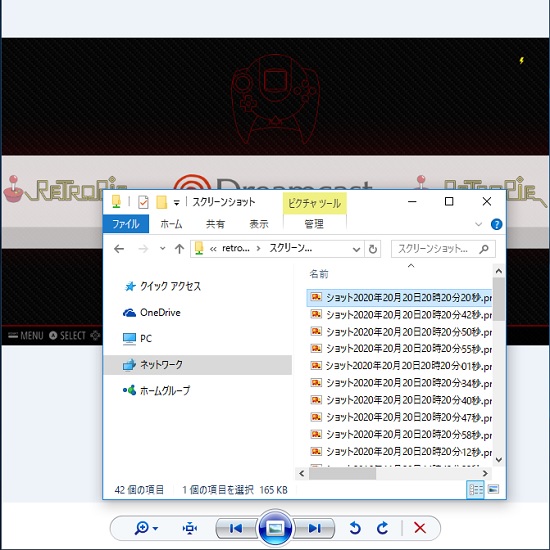Screen dimensions: 550x550
Task: Click horizontal scrollbar left arrow
Action: tap(302, 474)
